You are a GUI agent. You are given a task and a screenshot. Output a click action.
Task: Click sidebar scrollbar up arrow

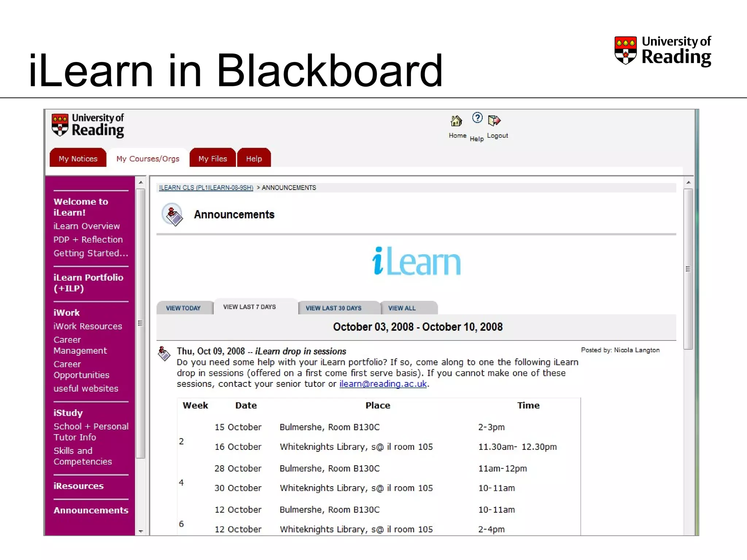141,182
